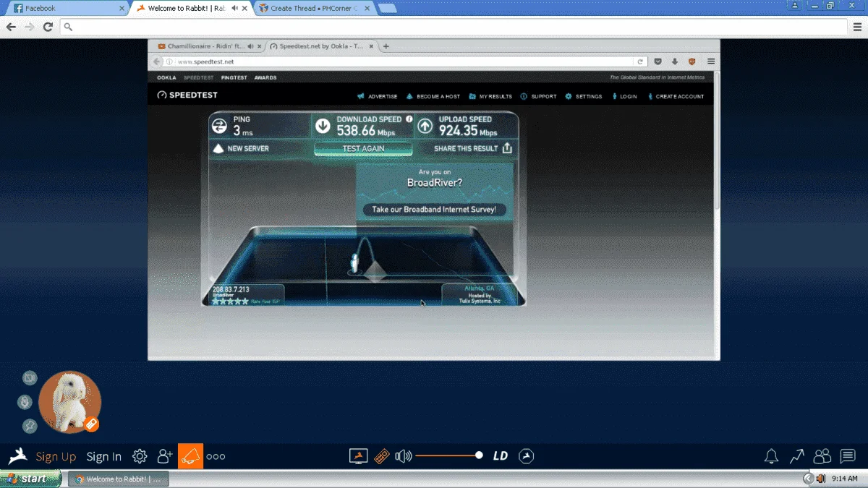The height and width of the screenshot is (488, 868).
Task: Click the Windows start button
Action: click(30, 479)
